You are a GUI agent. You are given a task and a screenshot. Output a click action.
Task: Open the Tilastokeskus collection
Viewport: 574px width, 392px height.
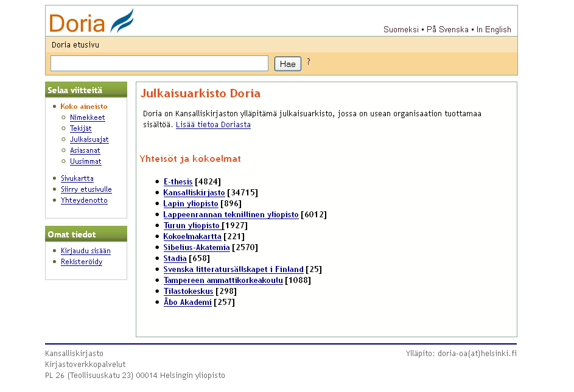point(188,292)
